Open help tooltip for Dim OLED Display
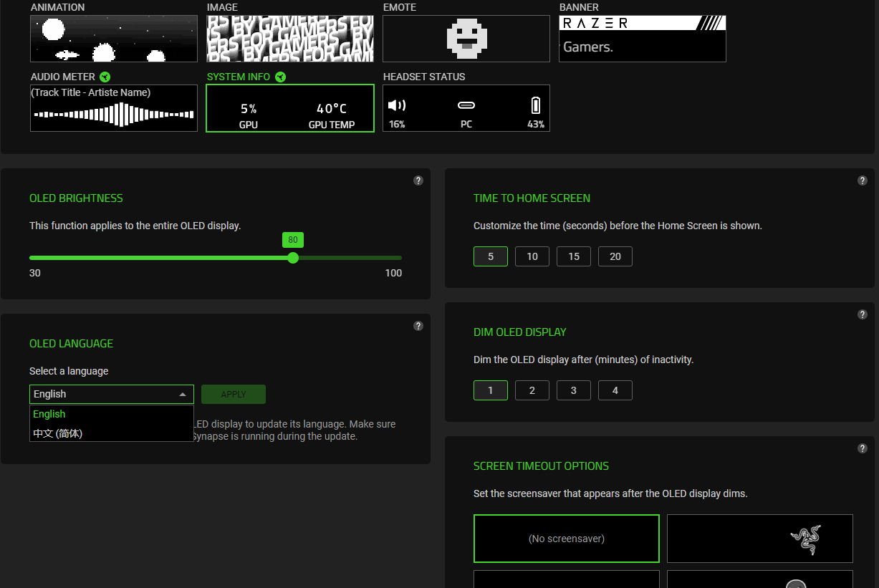This screenshot has width=879, height=588. (x=863, y=314)
